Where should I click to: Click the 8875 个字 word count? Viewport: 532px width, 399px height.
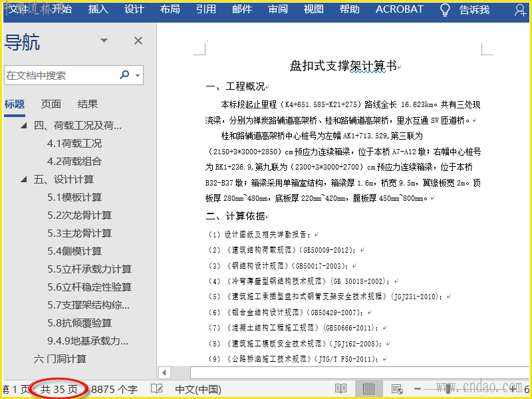coord(114,390)
